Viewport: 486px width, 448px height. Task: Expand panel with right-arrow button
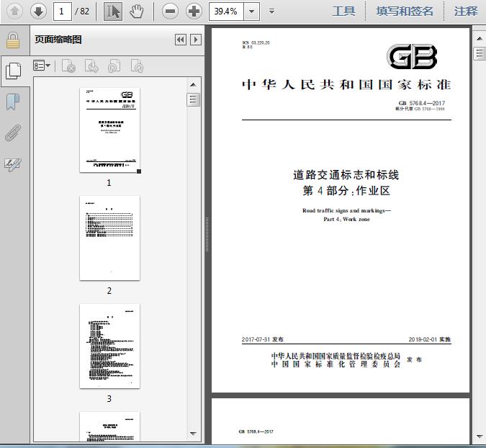point(196,40)
